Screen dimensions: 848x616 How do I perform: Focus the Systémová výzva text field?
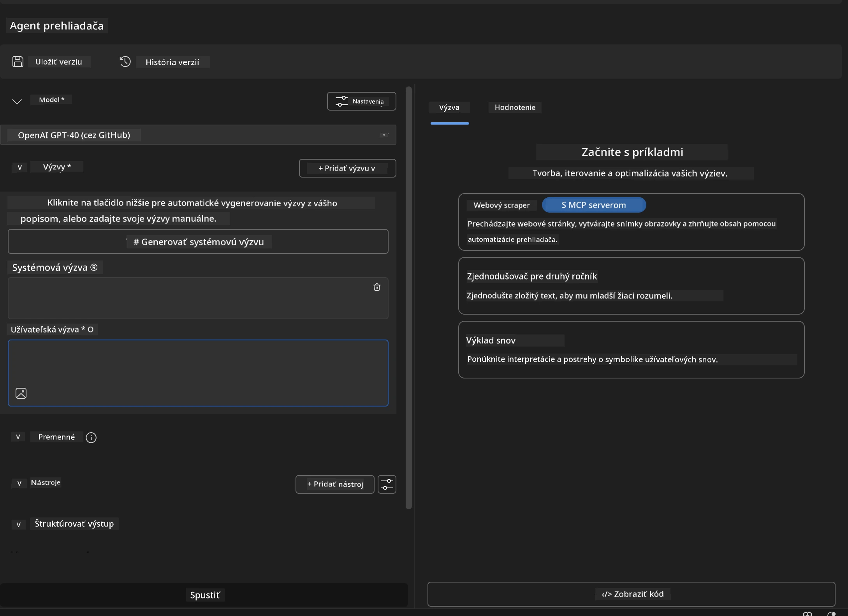point(198,298)
